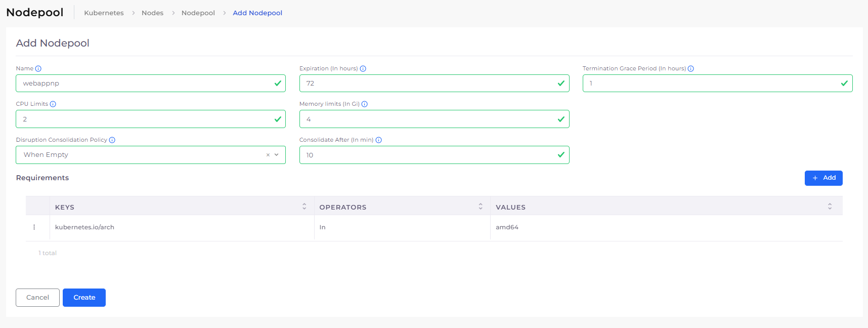This screenshot has width=868, height=328.
Task: Navigate to Nodes breadcrumb
Action: [152, 13]
